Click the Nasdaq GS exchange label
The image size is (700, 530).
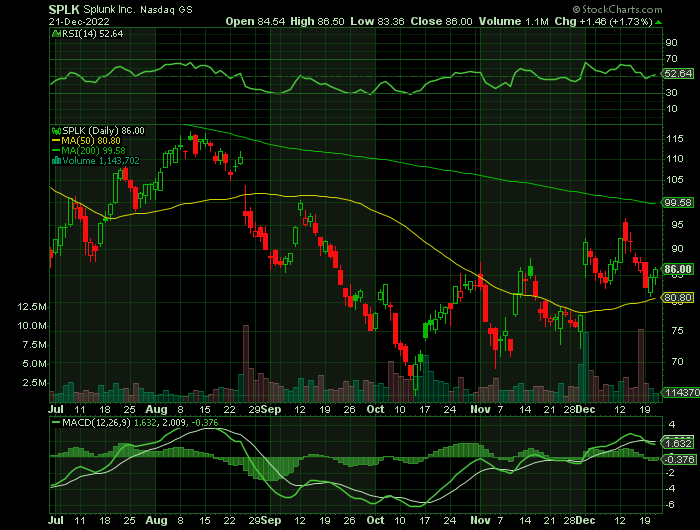(166, 10)
